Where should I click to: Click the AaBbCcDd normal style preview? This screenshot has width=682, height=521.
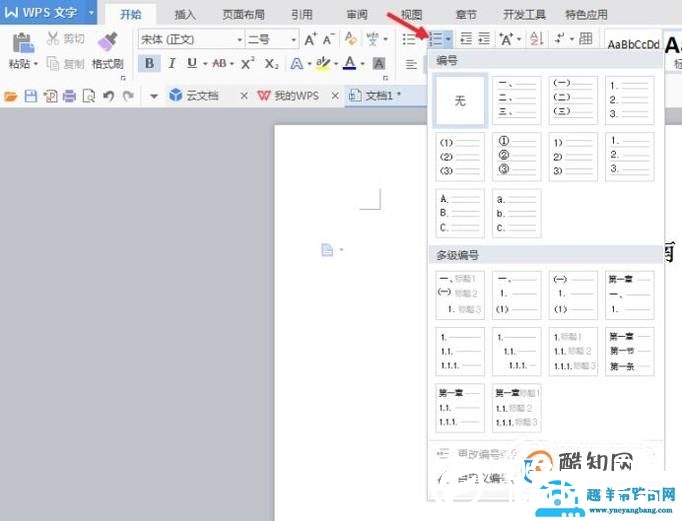click(x=633, y=44)
